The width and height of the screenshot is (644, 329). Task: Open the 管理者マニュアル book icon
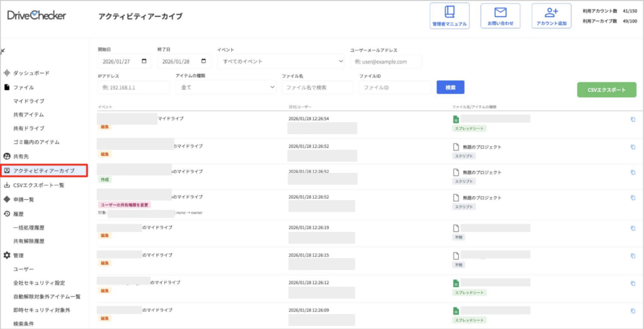pyautogui.click(x=449, y=13)
